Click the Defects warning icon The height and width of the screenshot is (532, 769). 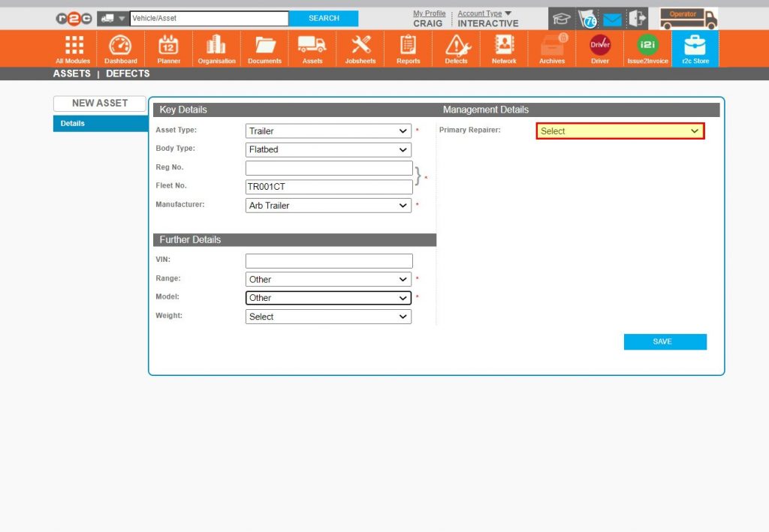(456, 46)
